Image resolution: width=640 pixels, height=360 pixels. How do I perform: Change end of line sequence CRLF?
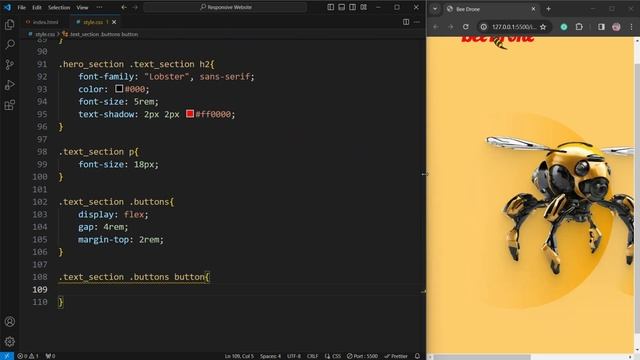pyautogui.click(x=313, y=356)
